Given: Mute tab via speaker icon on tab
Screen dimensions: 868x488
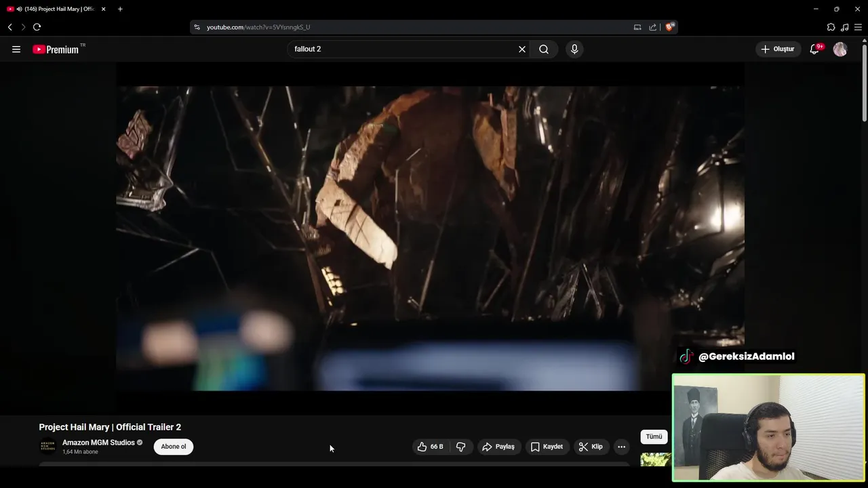Looking at the screenshot, I should tap(19, 9).
